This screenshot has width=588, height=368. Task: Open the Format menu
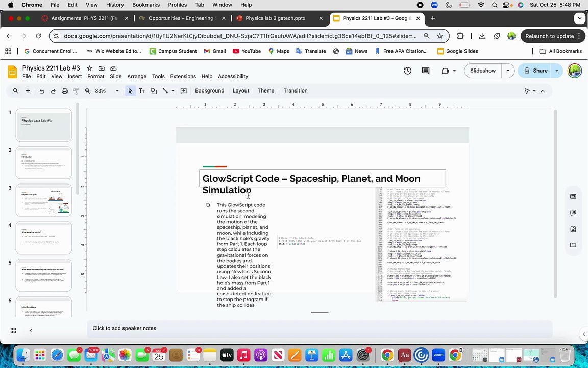coord(96,76)
